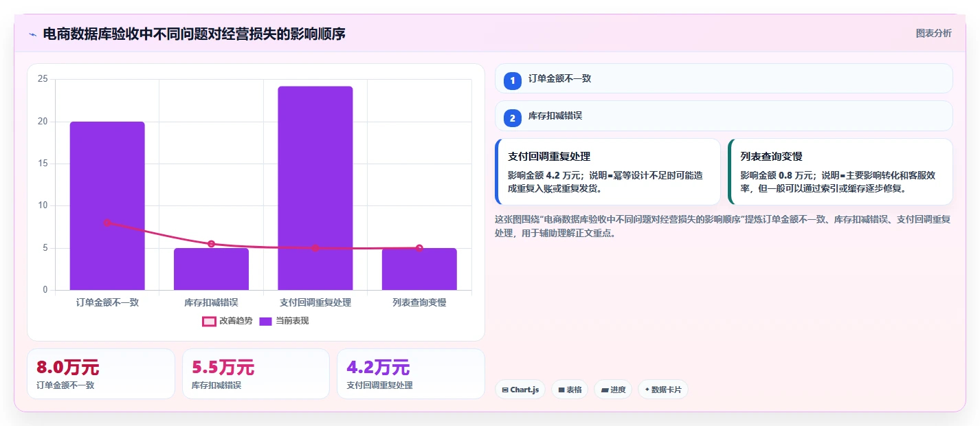Viewport: 980px width, 426px height.
Task: Click trend line point above 列表查询变慢
Action: click(419, 248)
